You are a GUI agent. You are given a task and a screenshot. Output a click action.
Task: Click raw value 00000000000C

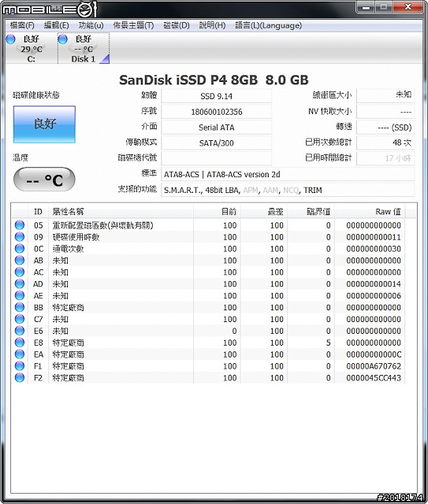[x=374, y=354]
